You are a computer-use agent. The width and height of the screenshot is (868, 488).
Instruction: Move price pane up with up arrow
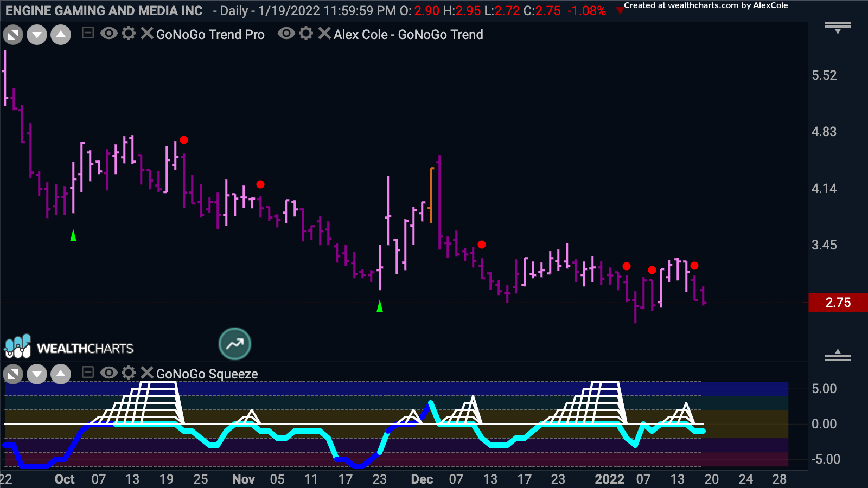point(61,35)
